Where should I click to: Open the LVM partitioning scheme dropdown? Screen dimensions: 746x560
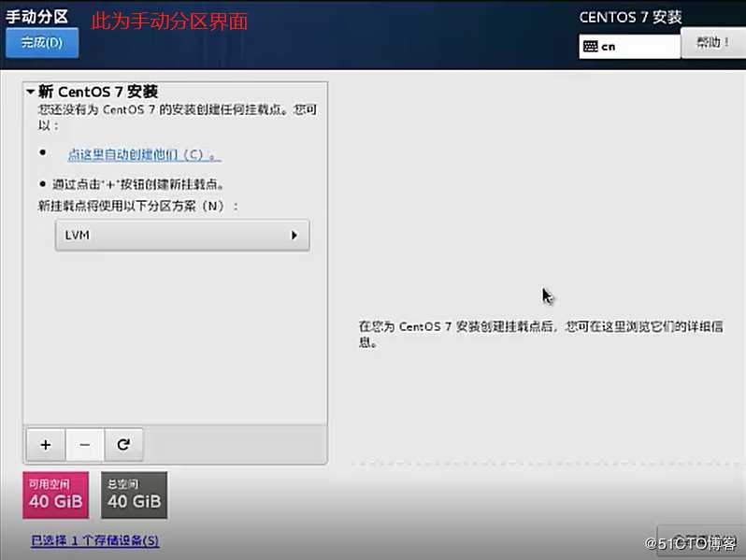182,235
